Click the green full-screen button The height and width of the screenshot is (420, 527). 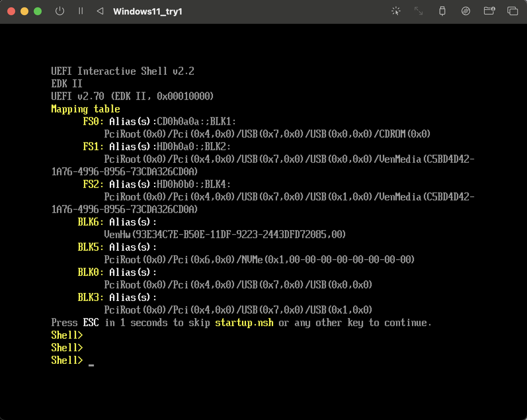pos(38,11)
